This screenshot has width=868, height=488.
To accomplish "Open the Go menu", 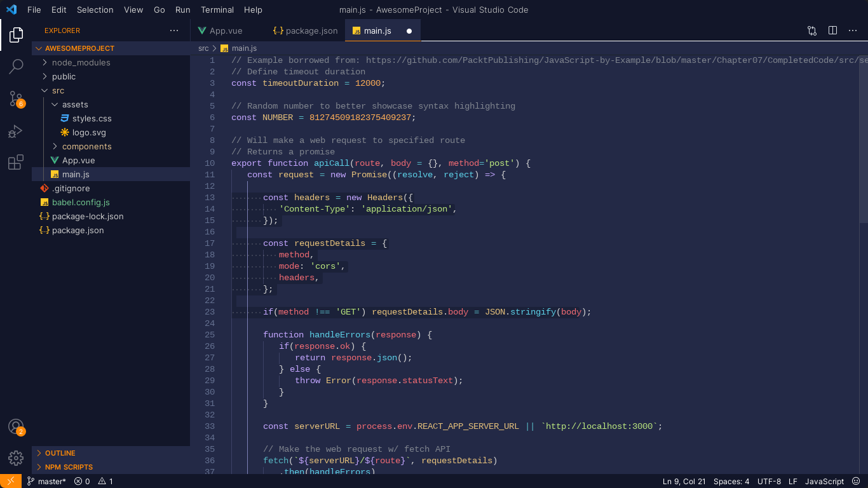I will click(159, 10).
